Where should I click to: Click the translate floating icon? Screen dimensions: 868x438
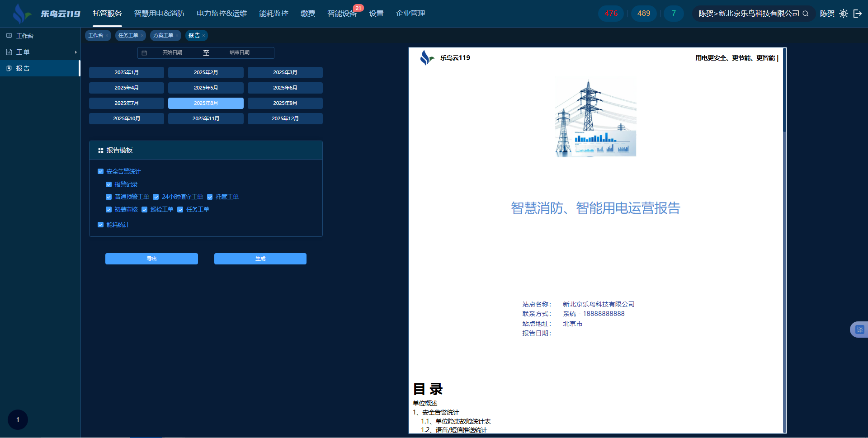click(x=859, y=330)
